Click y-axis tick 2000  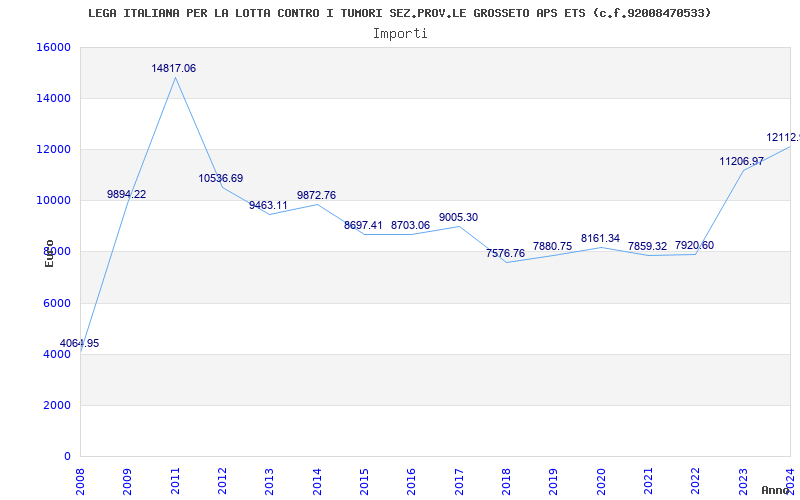point(57,406)
